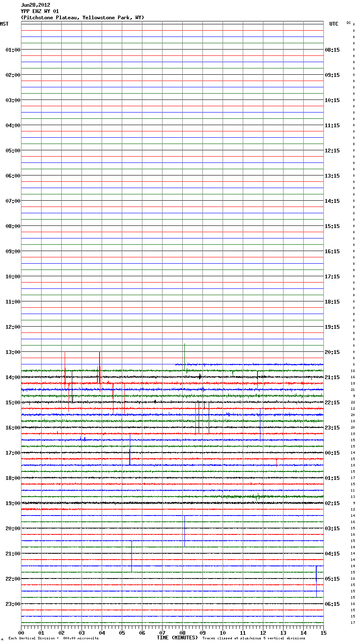Select the 09:00 MST time label
This screenshot has width=357, height=644.
pos(13,251)
